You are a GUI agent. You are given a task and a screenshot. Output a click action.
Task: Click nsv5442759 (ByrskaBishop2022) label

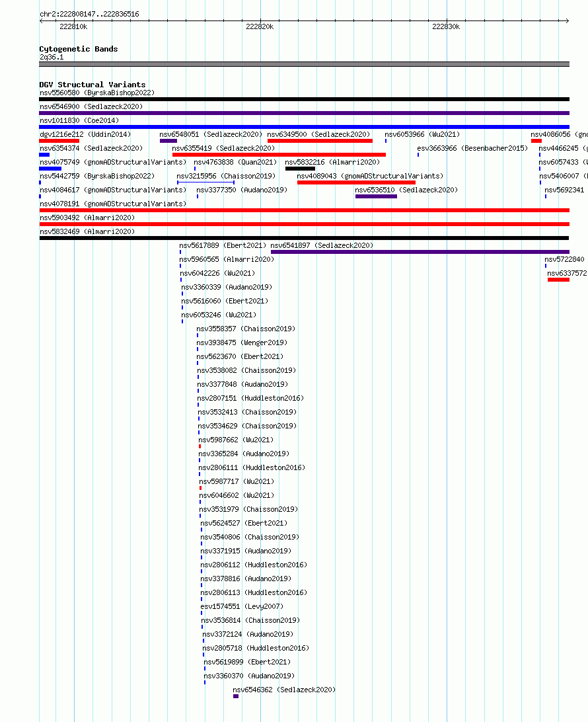[x=97, y=176]
